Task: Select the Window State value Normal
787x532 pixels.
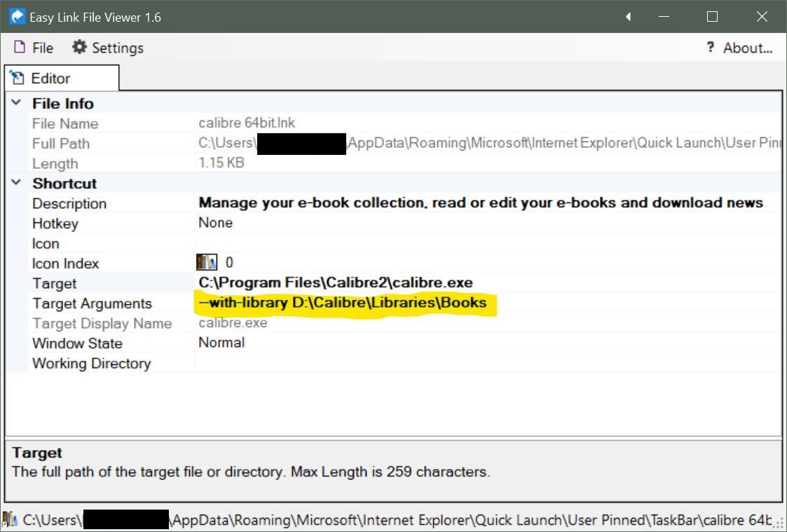Action: tap(221, 342)
